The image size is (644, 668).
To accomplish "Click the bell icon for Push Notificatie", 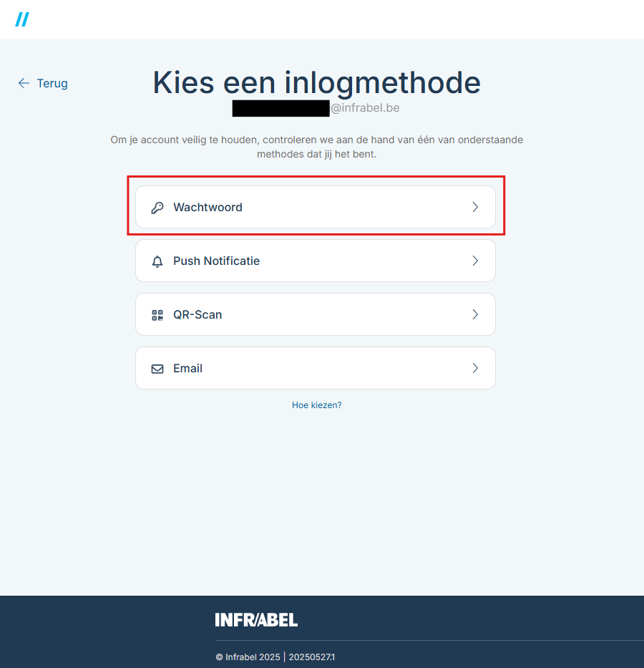I will [x=157, y=261].
